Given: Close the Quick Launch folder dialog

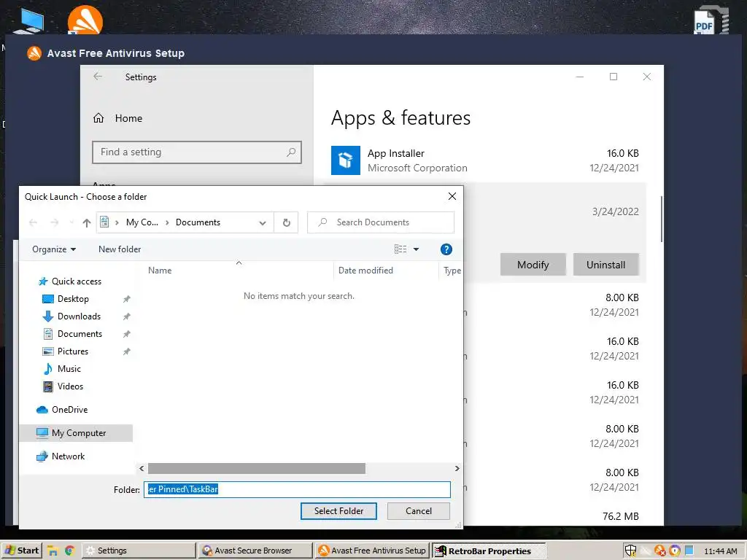Looking at the screenshot, I should pyautogui.click(x=452, y=196).
